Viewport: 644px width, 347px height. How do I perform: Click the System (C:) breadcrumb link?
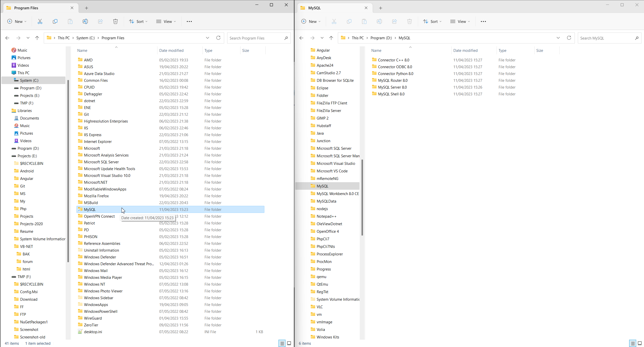click(x=86, y=38)
